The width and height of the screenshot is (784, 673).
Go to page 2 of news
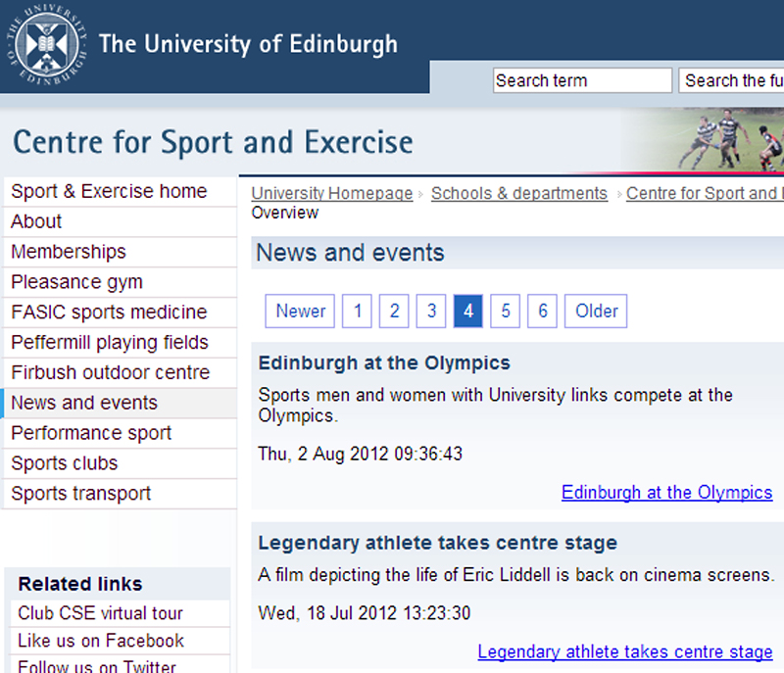click(394, 311)
